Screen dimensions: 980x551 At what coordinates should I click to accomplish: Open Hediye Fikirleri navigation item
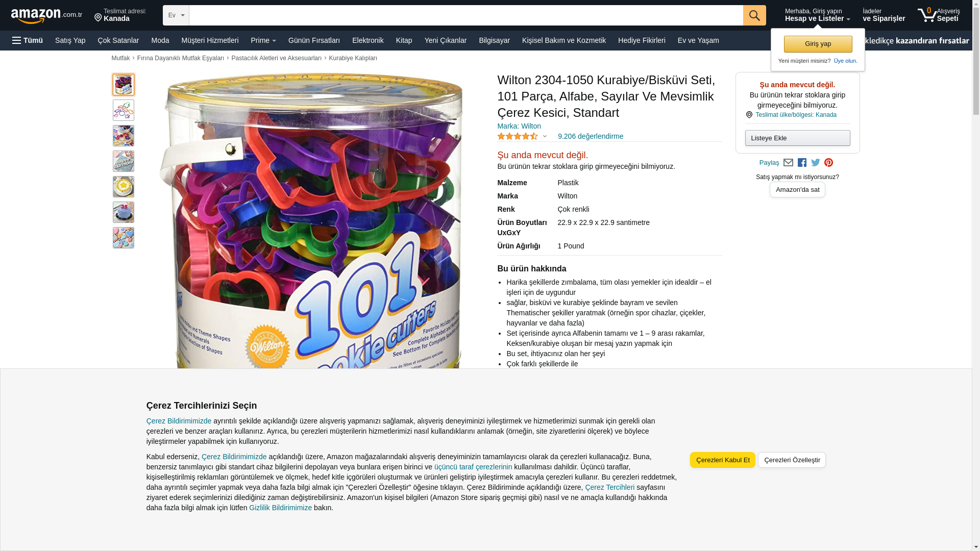[642, 40]
